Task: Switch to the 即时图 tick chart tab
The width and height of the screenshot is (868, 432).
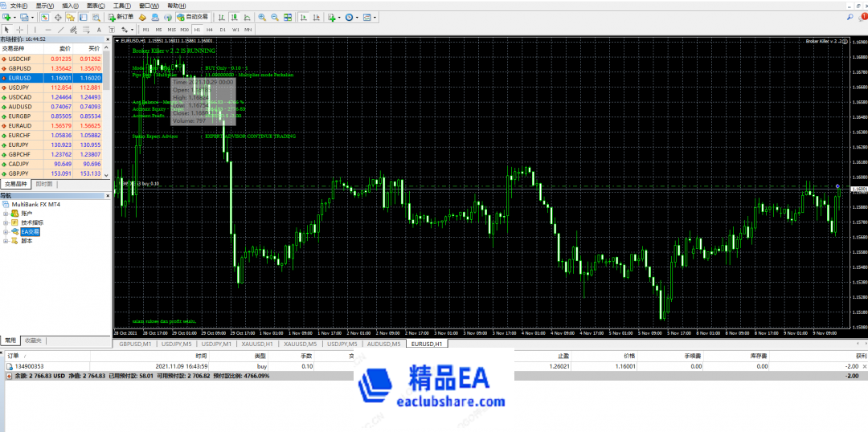Action: 43,184
